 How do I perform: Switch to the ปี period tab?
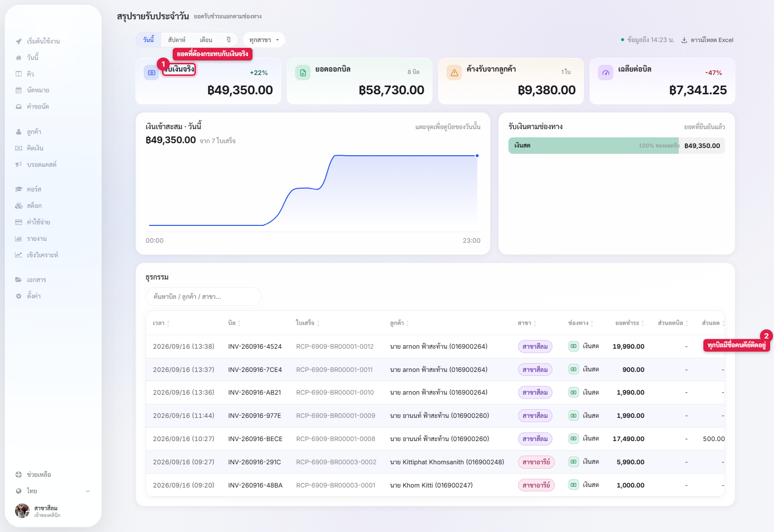(x=228, y=40)
